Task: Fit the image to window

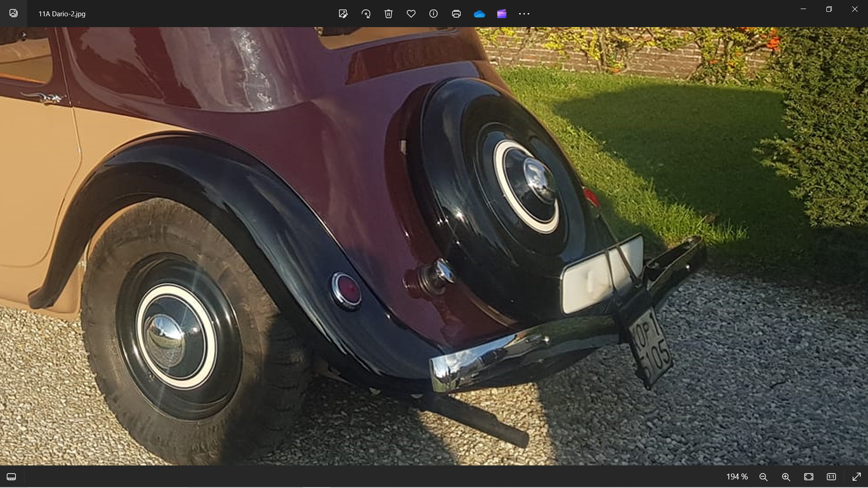Action: [809, 477]
